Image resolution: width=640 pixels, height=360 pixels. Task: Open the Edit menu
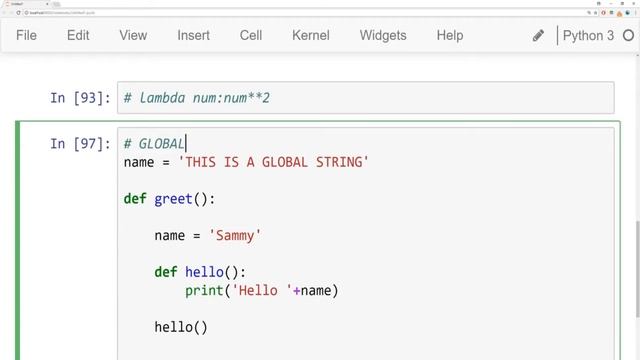(78, 36)
